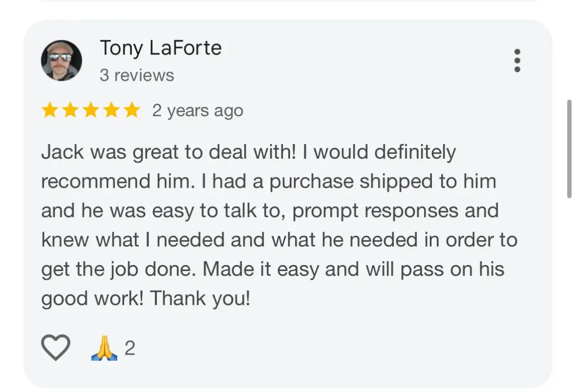Click the third yellow rating star
This screenshot has width=576, height=392.
point(91,111)
